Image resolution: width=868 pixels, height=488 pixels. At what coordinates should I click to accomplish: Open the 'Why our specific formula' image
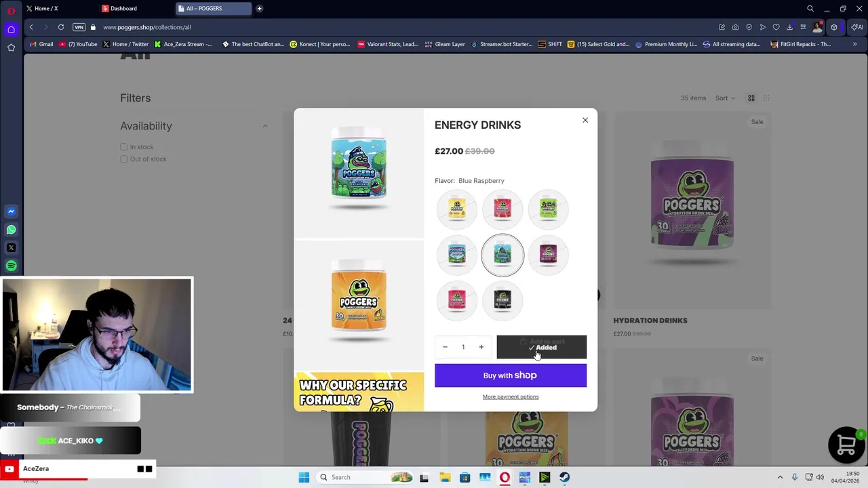[359, 392]
